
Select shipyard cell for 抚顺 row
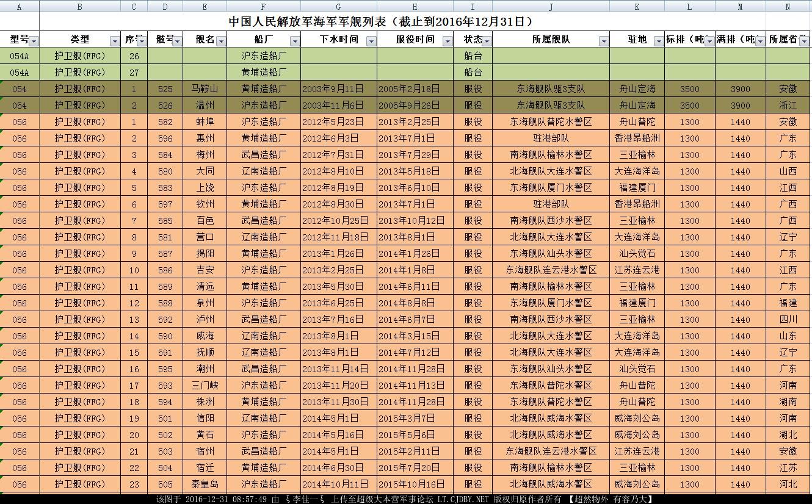coord(264,352)
